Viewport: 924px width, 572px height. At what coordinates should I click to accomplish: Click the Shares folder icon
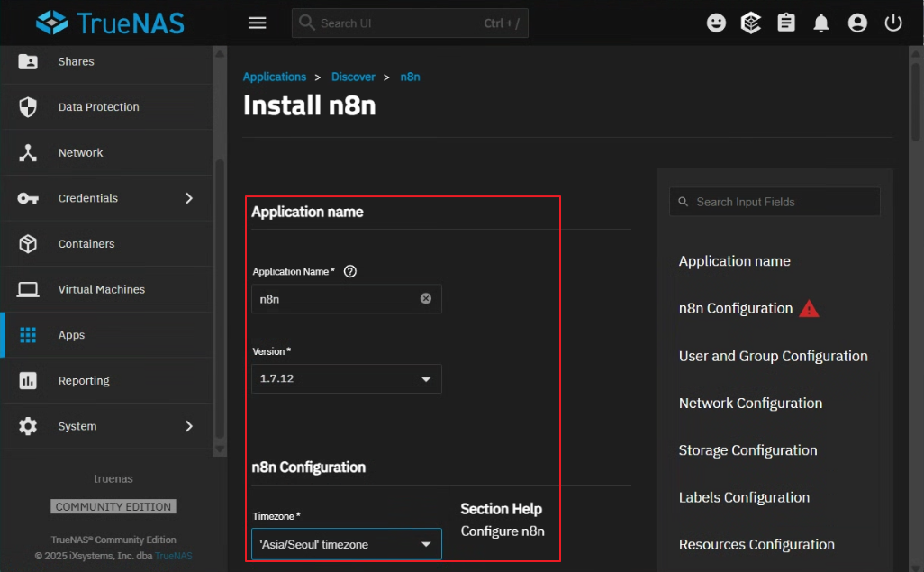pos(28,61)
